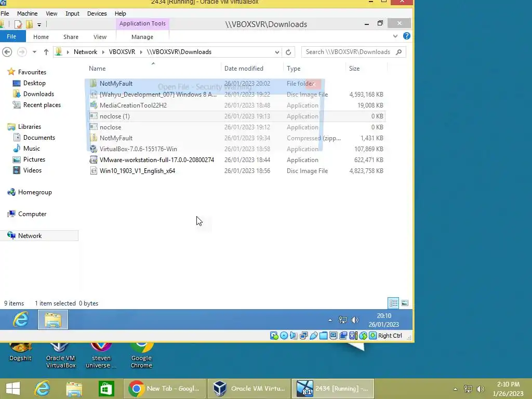Open the audio indicator in VirtualBox status bar

pos(294,336)
